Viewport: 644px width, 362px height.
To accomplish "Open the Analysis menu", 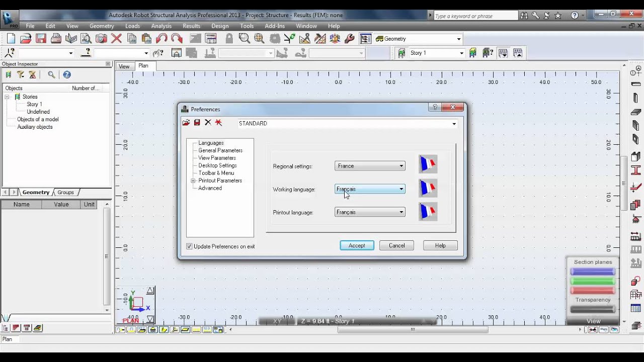I will pyautogui.click(x=162, y=26).
